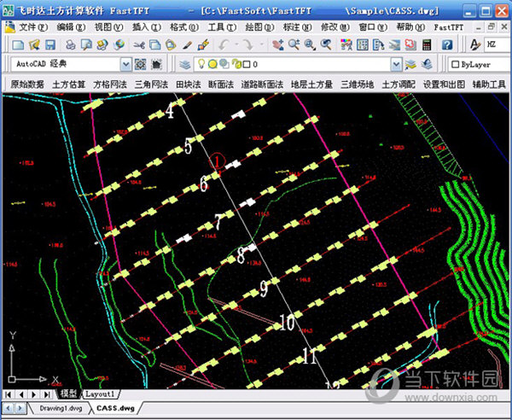Select the Zoom Window tool

310,44
